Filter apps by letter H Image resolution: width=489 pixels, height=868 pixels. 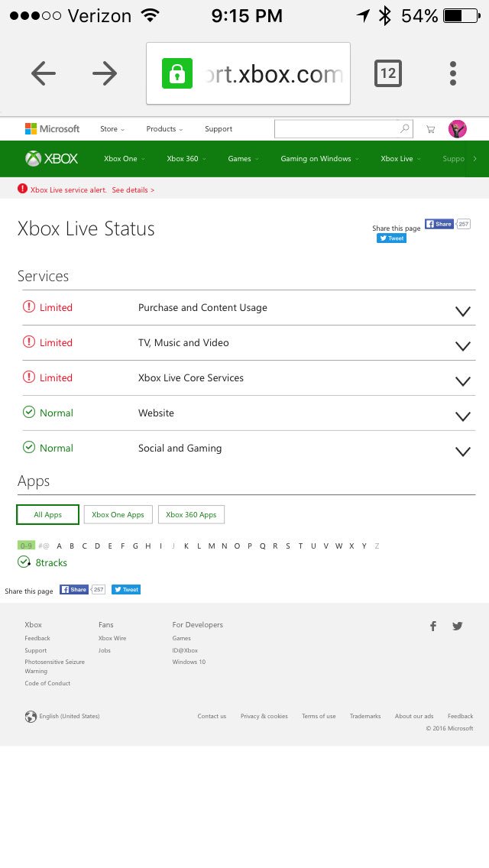148,546
